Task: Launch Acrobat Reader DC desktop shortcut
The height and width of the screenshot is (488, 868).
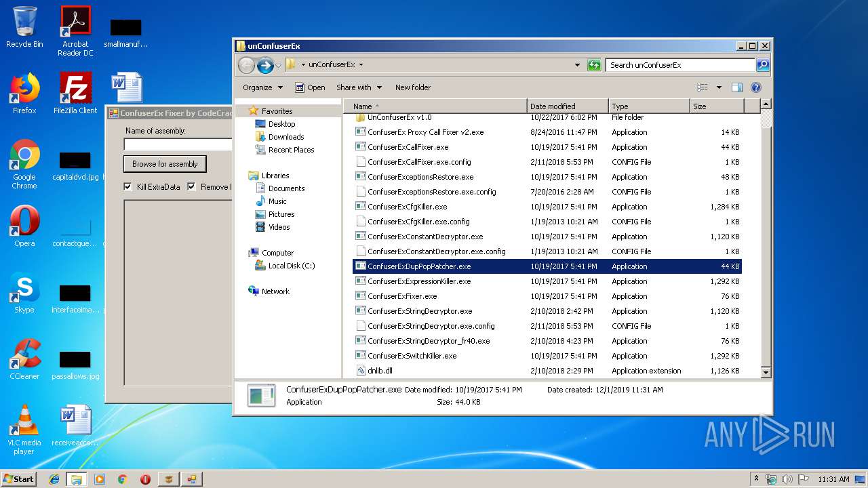Action: click(75, 31)
